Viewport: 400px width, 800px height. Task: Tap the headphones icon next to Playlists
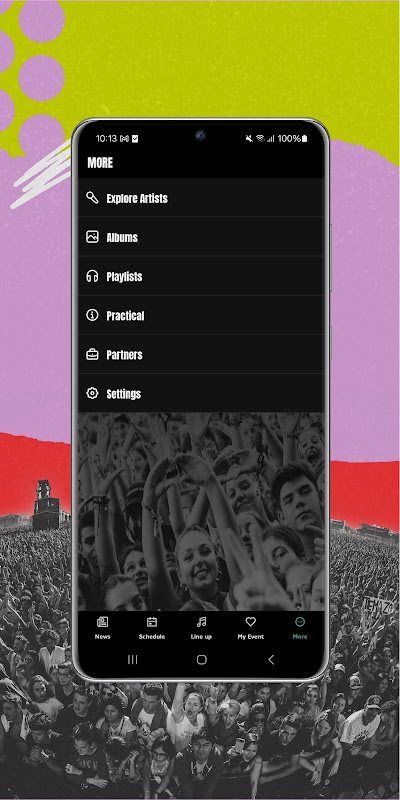point(92,276)
